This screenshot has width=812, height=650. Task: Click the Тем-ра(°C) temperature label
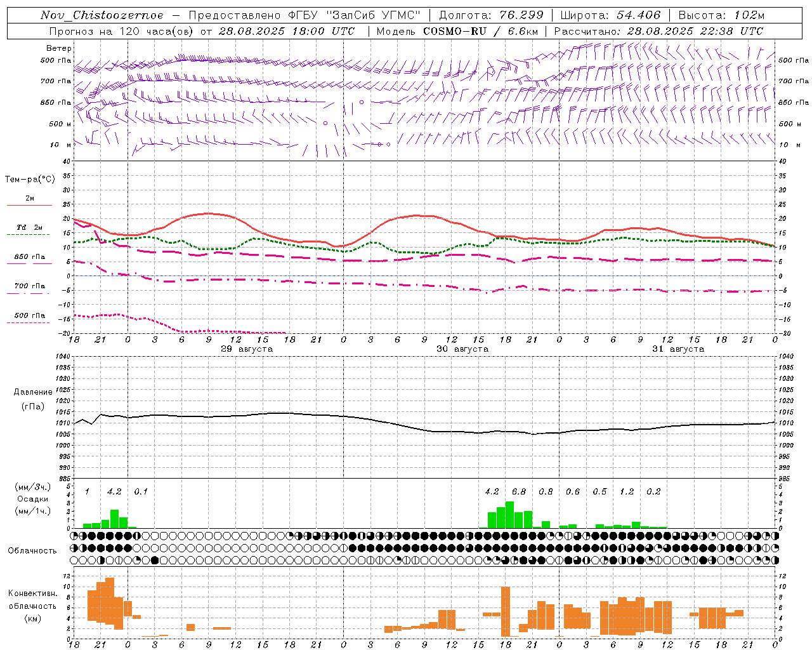30,180
